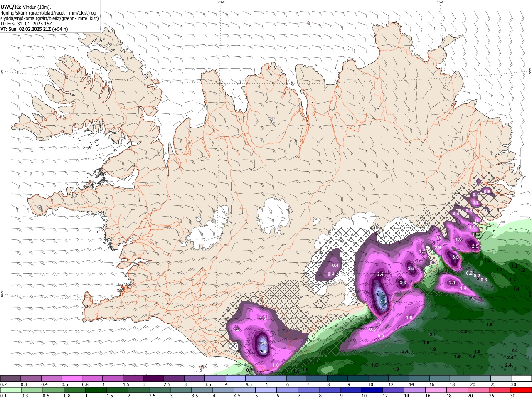Click the '0.2' label in the upper scale
532x399 pixels.
pyautogui.click(x=3, y=384)
